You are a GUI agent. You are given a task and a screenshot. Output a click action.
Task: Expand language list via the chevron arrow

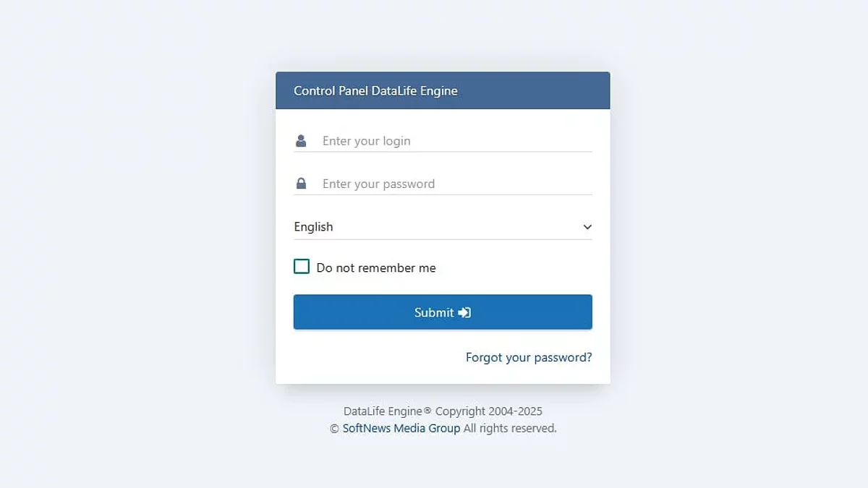point(587,227)
